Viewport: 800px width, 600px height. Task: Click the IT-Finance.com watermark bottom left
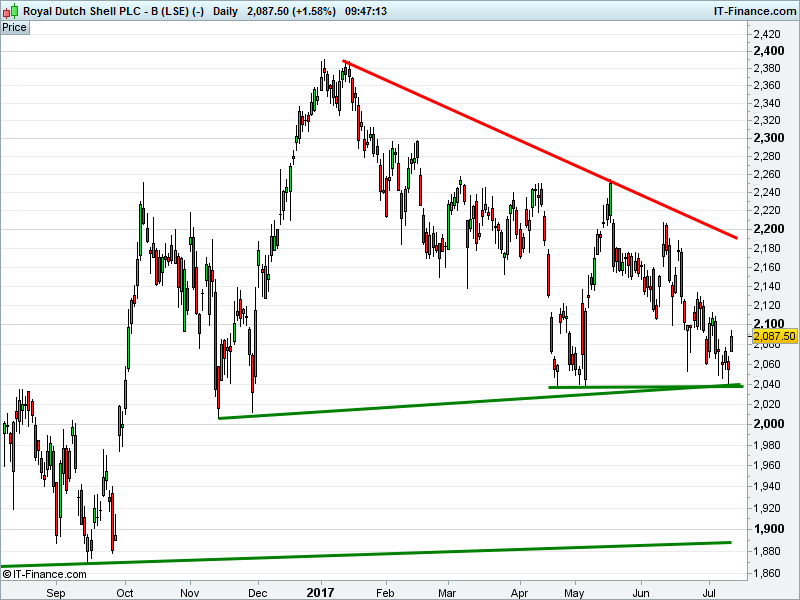(x=46, y=574)
